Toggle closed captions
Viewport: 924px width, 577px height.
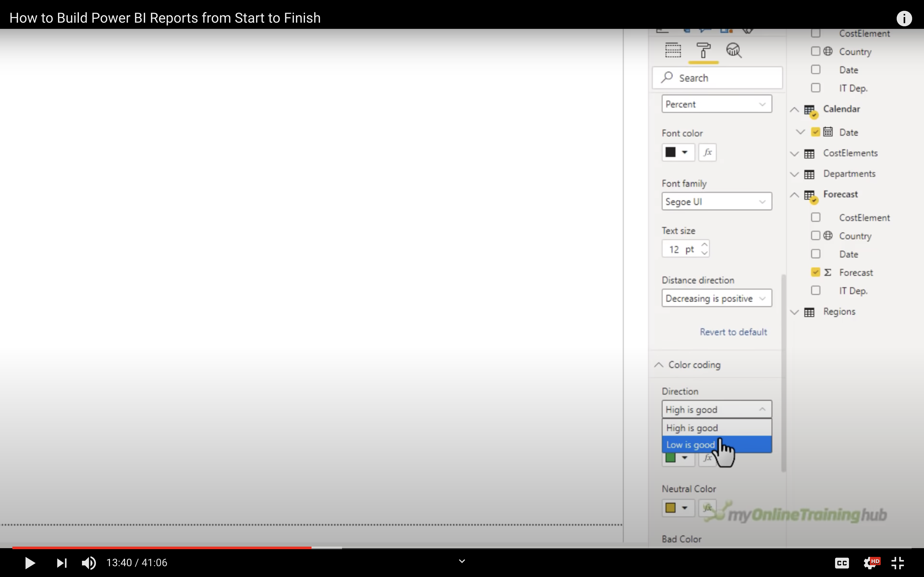pyautogui.click(x=841, y=563)
